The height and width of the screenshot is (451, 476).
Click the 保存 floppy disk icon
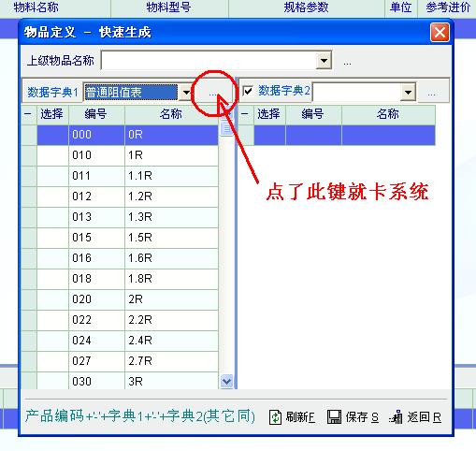point(334,417)
